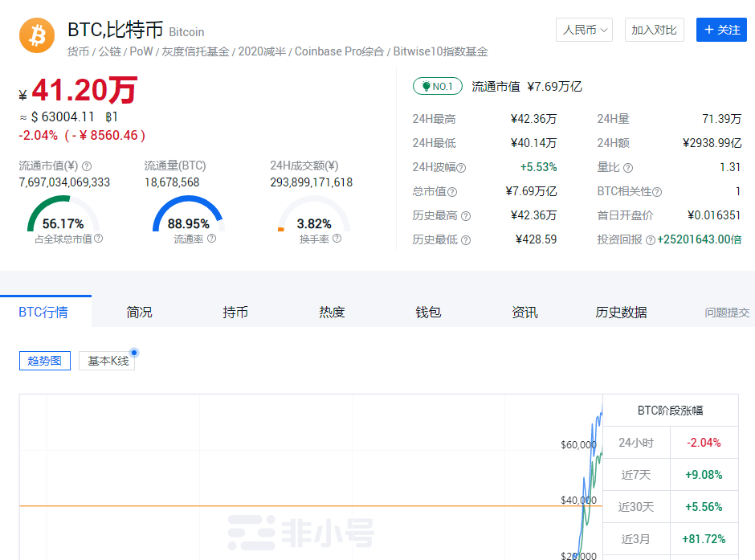Open the PoW tag link
The image size is (755, 560).
[x=140, y=51]
